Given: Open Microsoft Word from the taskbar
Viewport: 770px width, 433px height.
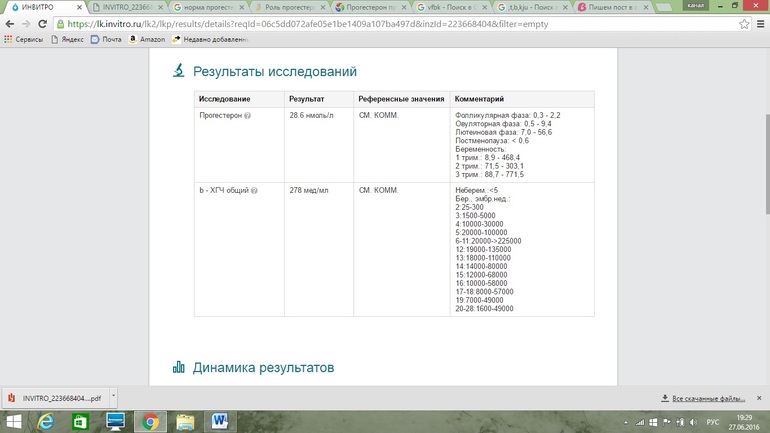Looking at the screenshot, I should (x=219, y=421).
